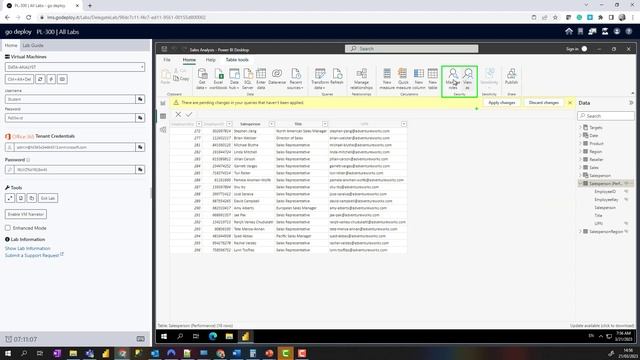Image resolution: width=640 pixels, height=360 pixels.
Task: Click the Save icon in Power BI title bar
Action: 164,49
